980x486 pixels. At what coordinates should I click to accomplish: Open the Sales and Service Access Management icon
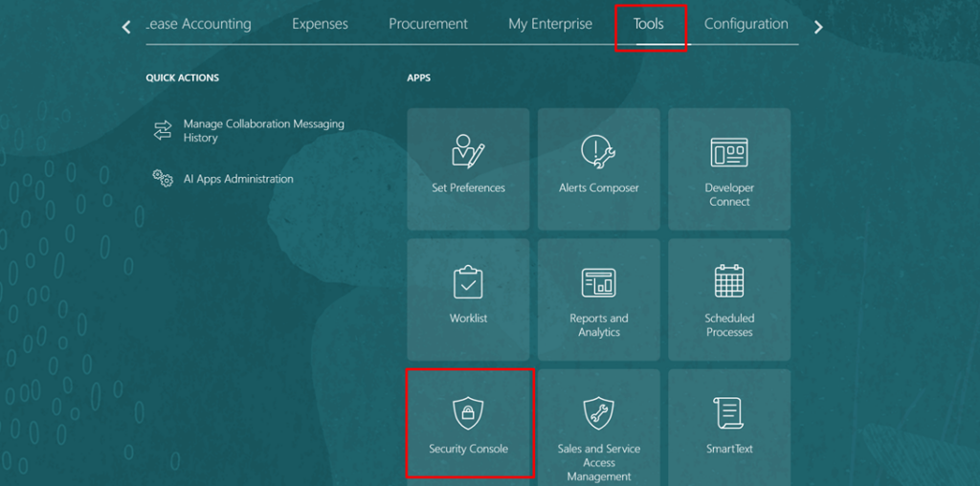coord(599,413)
